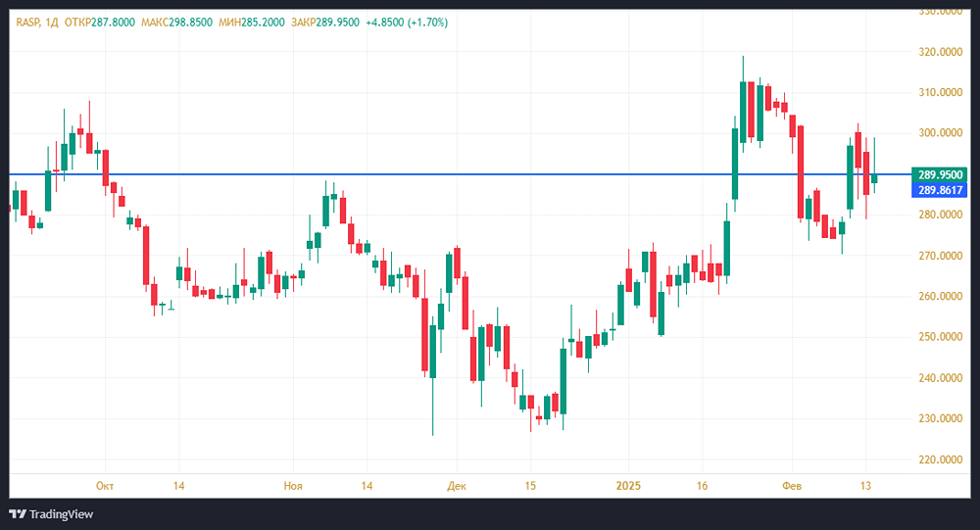Viewport: 980px width, 530px height.
Task: Click the TradingView logo icon
Action: [x=18, y=514]
